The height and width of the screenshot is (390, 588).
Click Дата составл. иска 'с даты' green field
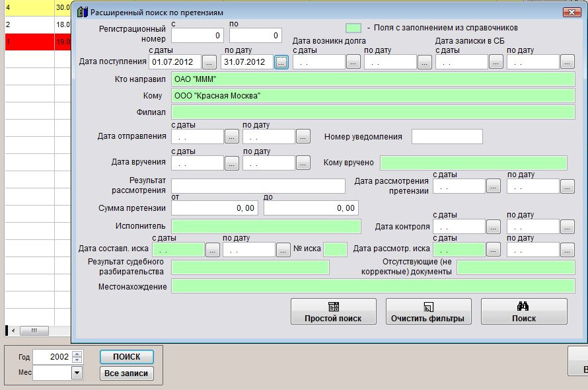(x=178, y=250)
